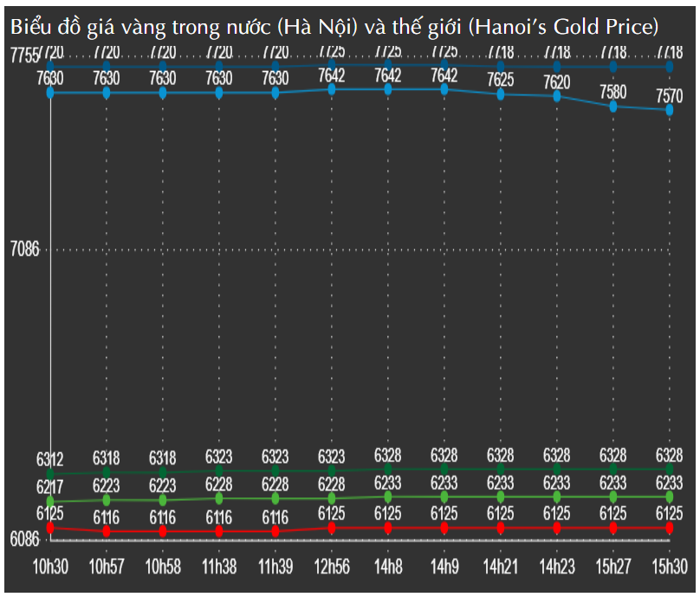Select the light green 6217 data point
Screen dimensions: 700x597
click(50, 501)
